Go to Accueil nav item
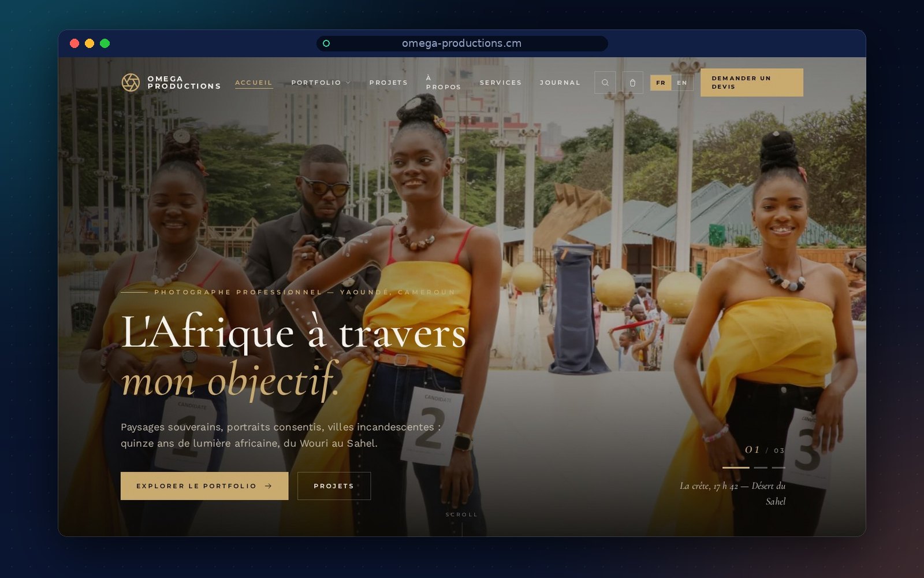Image resolution: width=924 pixels, height=578 pixels. coord(254,83)
